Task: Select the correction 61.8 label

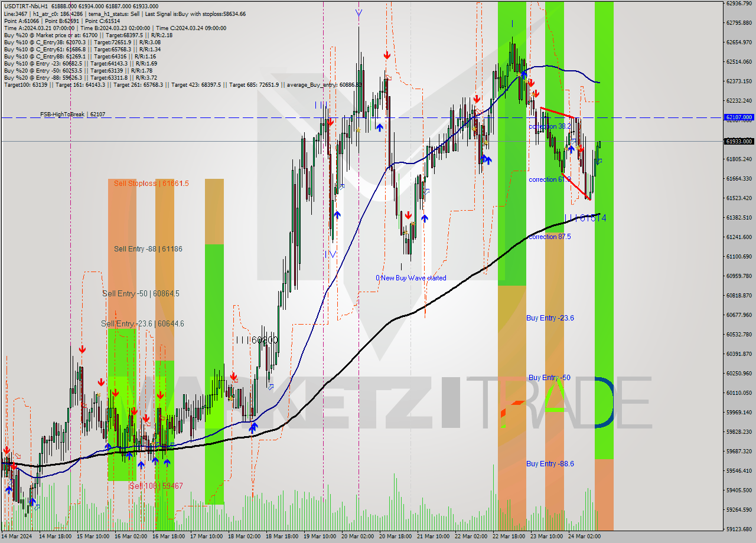Action: (549, 179)
